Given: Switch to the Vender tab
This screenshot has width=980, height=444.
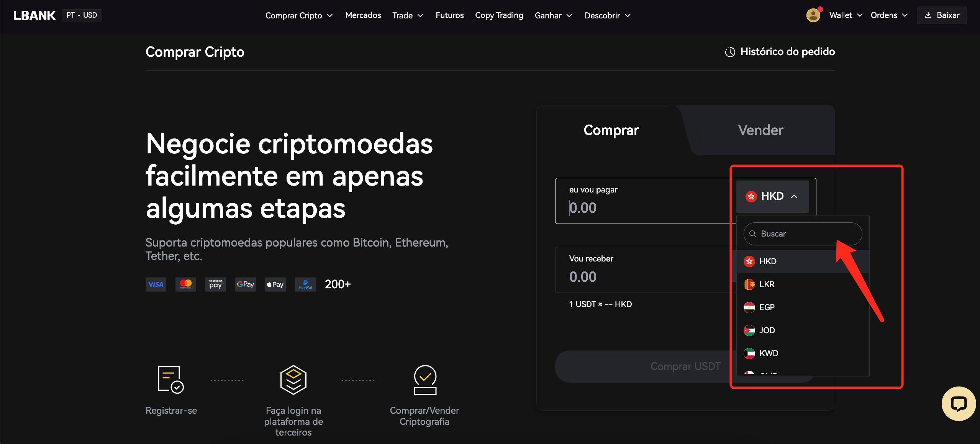Looking at the screenshot, I should [760, 130].
